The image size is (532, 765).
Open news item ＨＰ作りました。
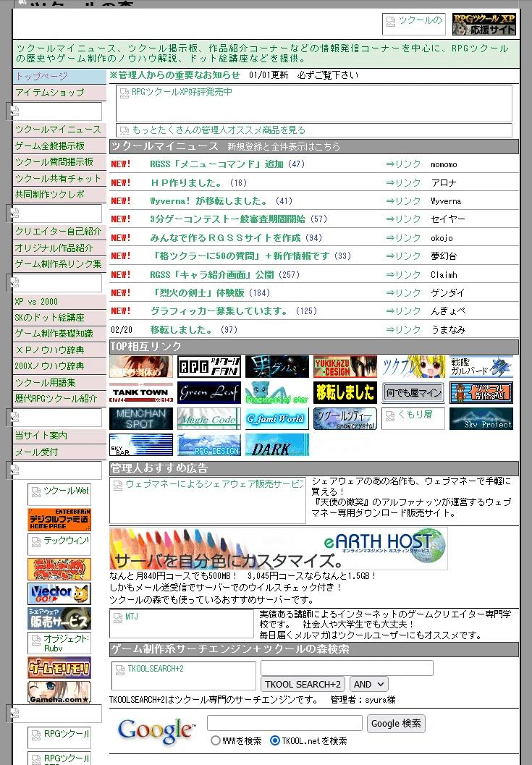(x=185, y=182)
